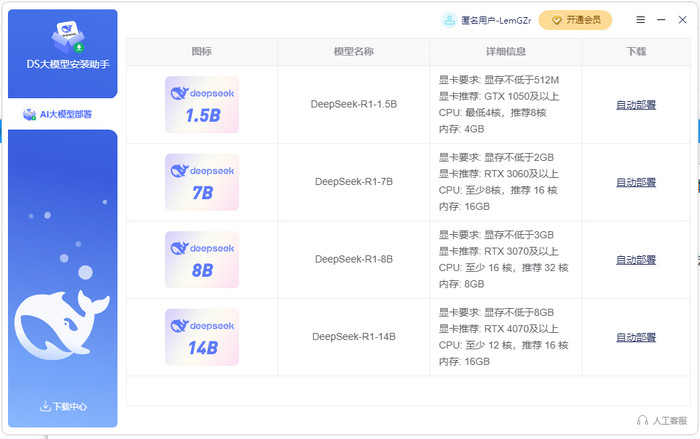Open the hamburger menu in title bar
Image resolution: width=700 pixels, height=439 pixels.
coord(640,20)
